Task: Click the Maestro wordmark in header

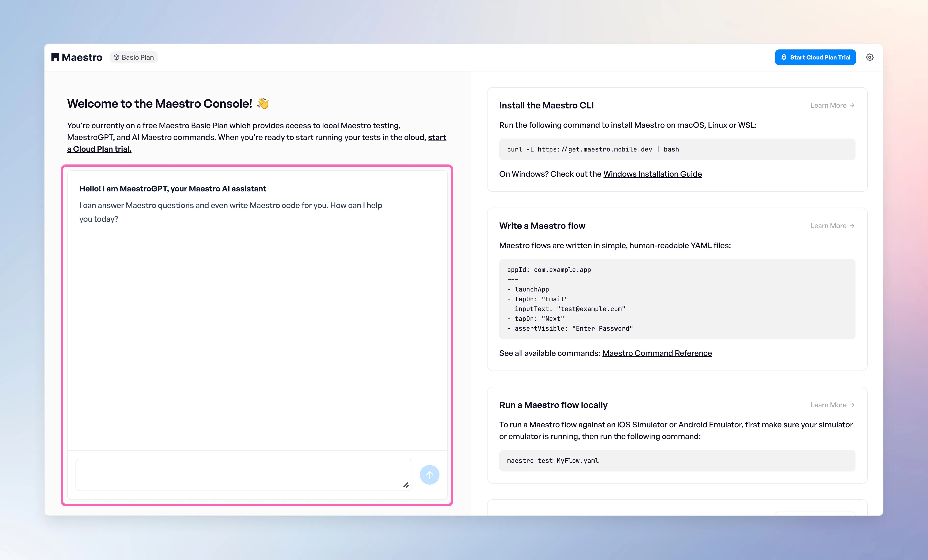Action: click(x=82, y=57)
